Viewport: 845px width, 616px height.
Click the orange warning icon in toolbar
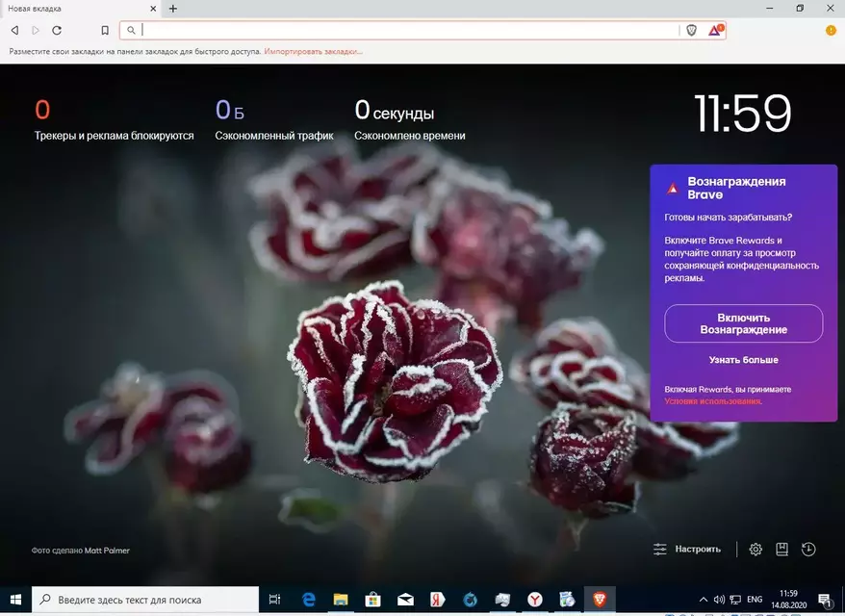pos(831,31)
